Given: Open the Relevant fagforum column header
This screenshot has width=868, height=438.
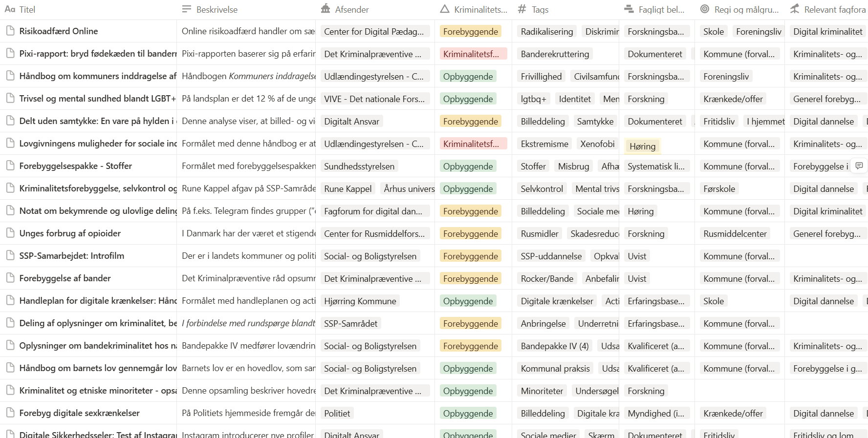Looking at the screenshot, I should coord(834,9).
